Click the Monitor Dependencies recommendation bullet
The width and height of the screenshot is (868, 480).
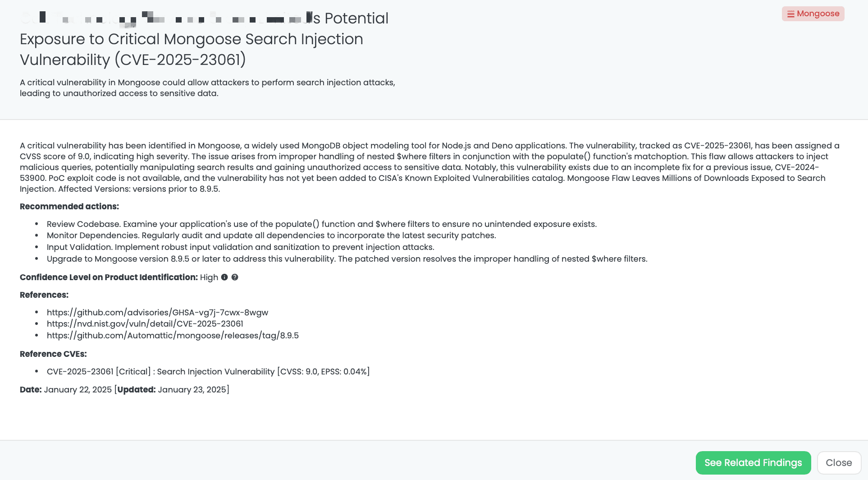[x=271, y=235]
